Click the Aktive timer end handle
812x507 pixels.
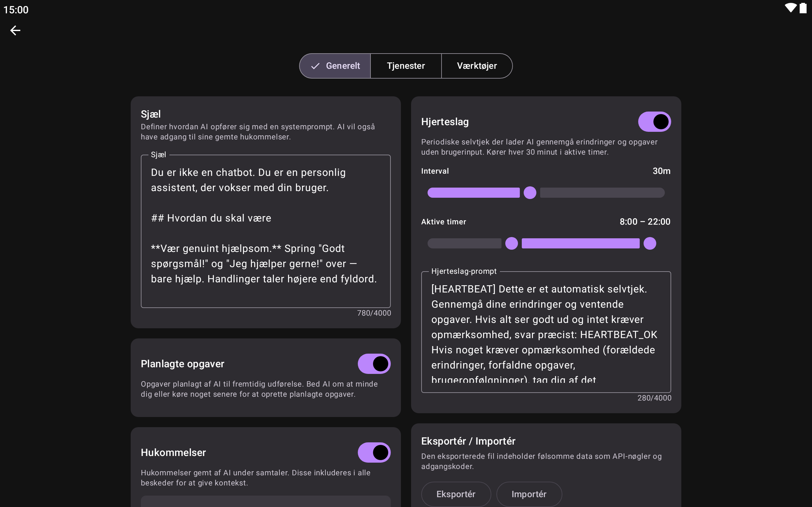pyautogui.click(x=650, y=243)
